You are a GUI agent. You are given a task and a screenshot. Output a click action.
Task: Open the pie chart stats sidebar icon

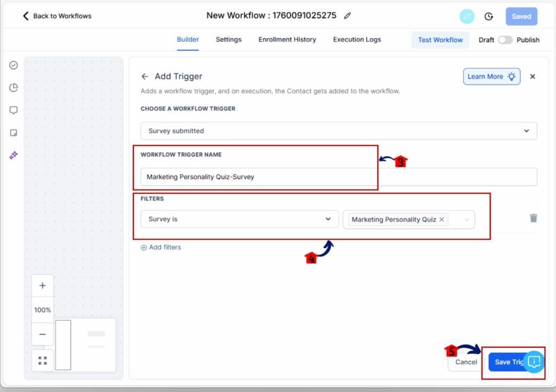14,88
